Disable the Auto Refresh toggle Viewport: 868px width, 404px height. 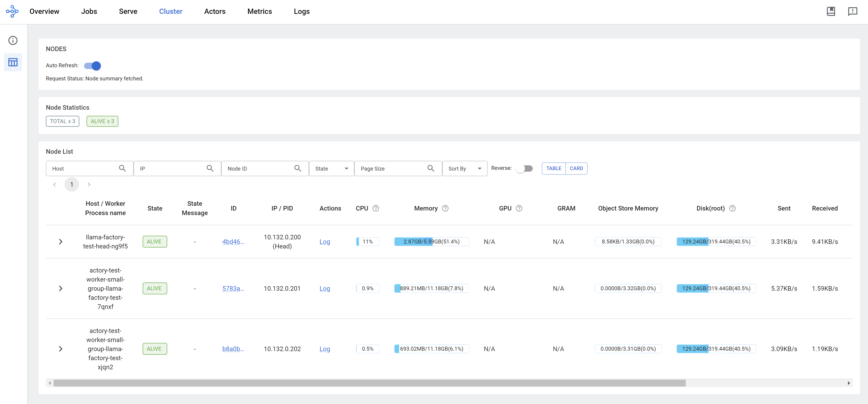pyautogui.click(x=93, y=66)
